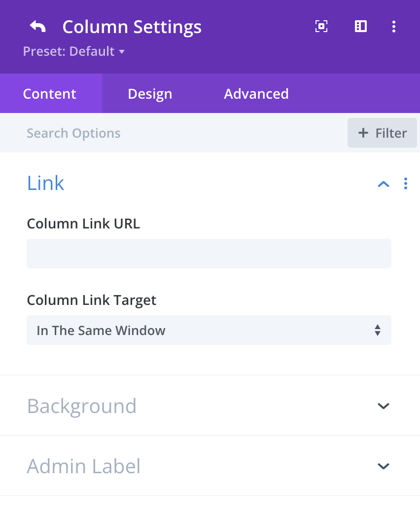
Task: Click the Admin Label section heading
Action: coord(84,466)
